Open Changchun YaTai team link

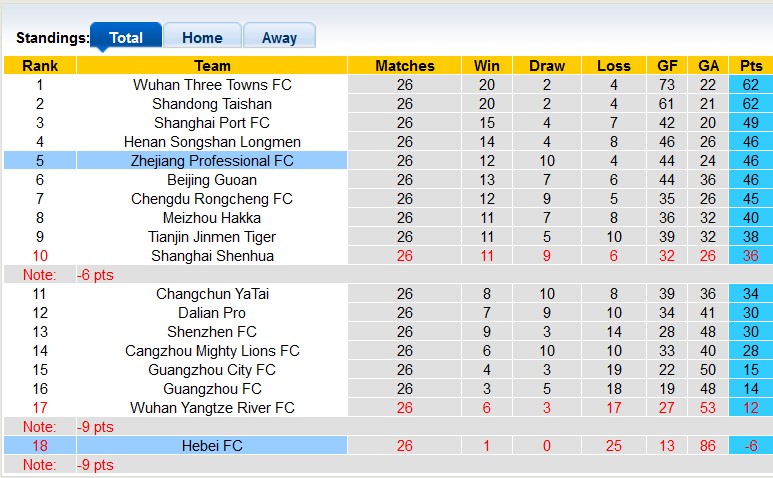[x=212, y=294]
